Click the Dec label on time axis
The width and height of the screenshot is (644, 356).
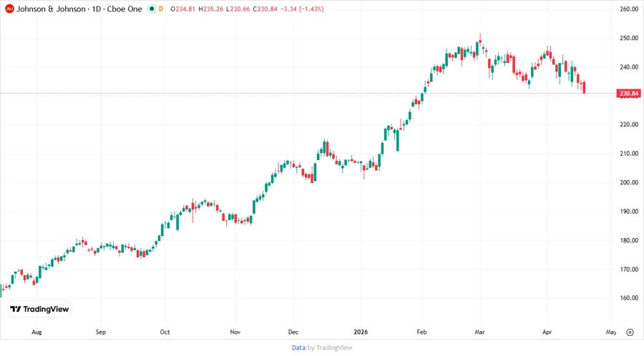tap(293, 332)
